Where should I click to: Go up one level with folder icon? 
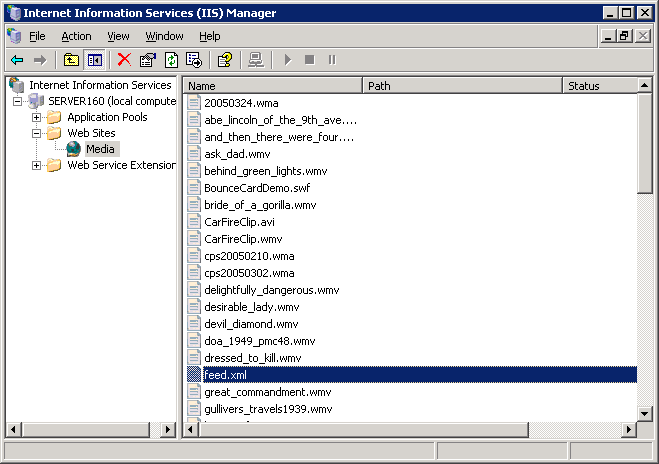coord(71,60)
